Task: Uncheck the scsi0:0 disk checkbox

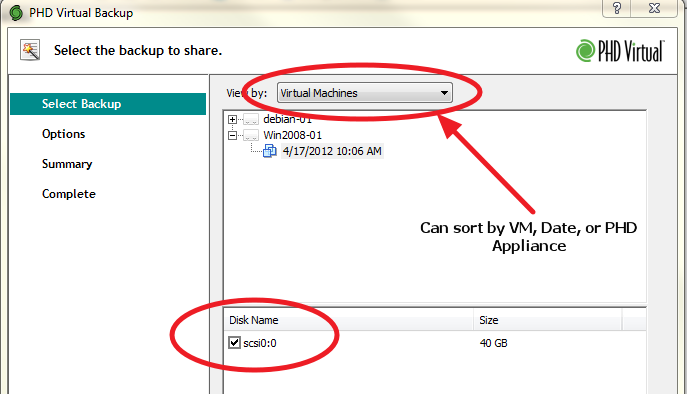Action: pyautogui.click(x=234, y=343)
